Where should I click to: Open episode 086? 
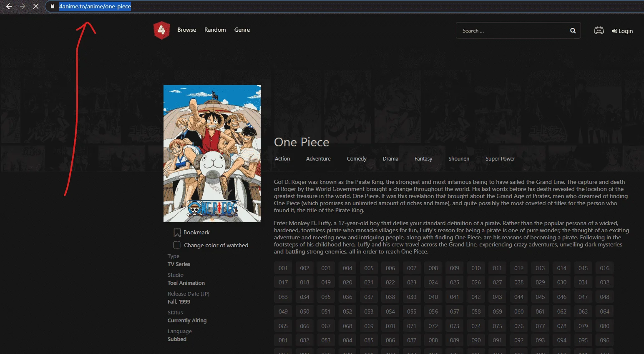(390, 340)
